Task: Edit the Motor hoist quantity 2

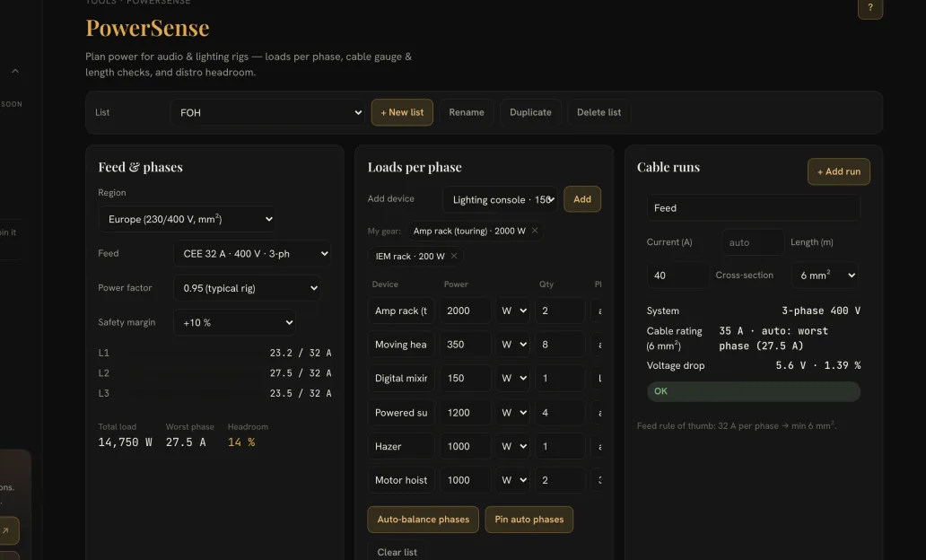Action: point(560,480)
